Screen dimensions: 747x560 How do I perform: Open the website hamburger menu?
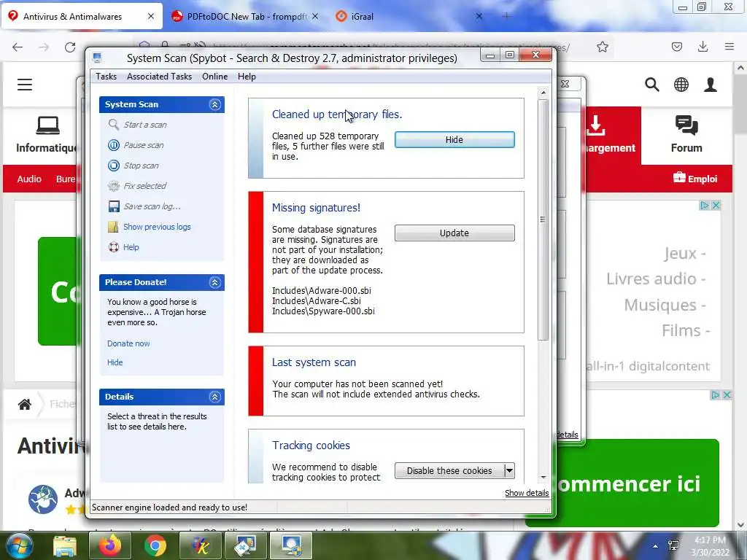pyautogui.click(x=25, y=85)
